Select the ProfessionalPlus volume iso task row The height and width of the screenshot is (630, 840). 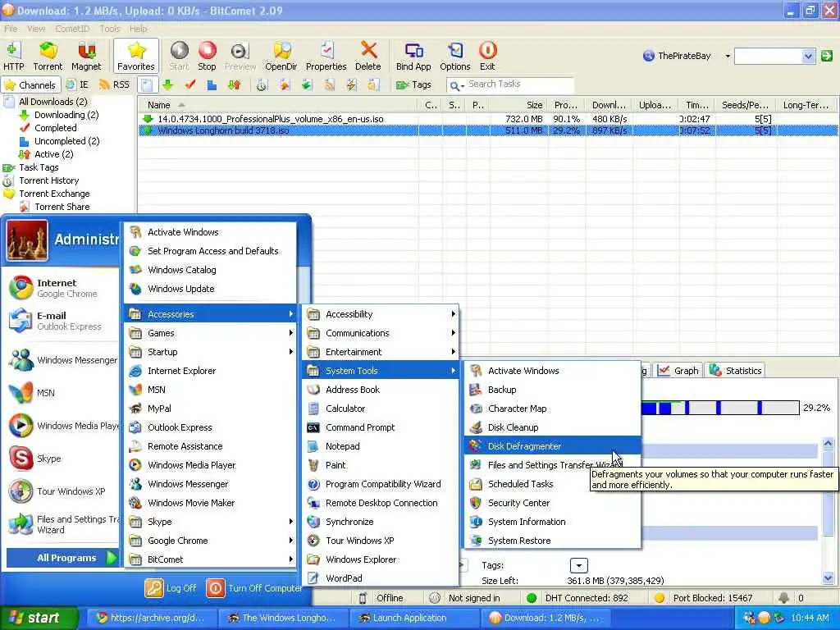(x=487, y=119)
